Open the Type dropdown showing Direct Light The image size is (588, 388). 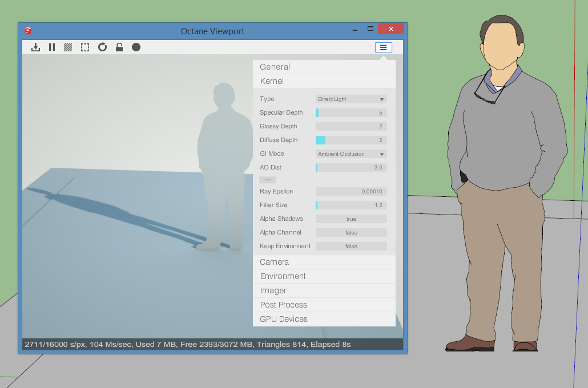pos(351,99)
